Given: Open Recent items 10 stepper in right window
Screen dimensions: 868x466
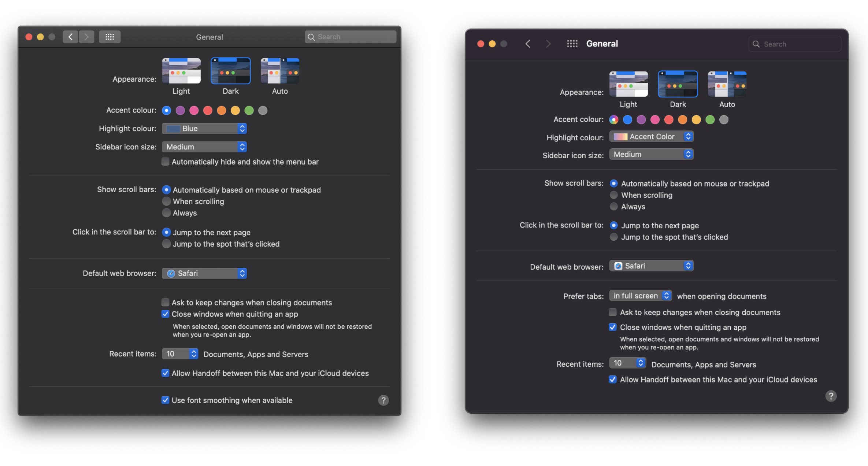Looking at the screenshot, I should [x=627, y=363].
